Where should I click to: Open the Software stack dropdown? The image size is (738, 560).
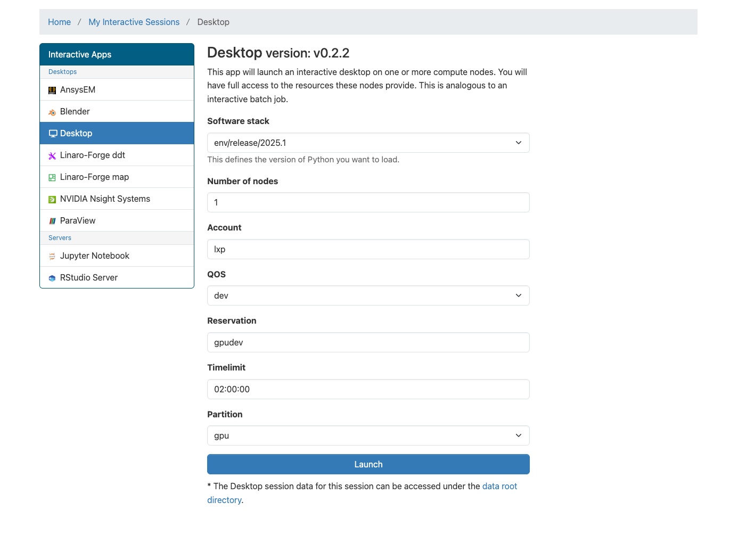(368, 143)
